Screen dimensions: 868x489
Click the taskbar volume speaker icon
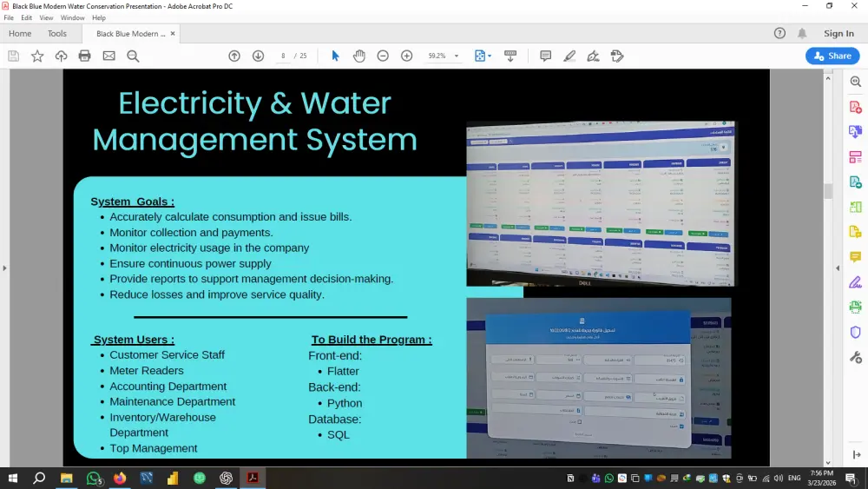pyautogui.click(x=779, y=478)
